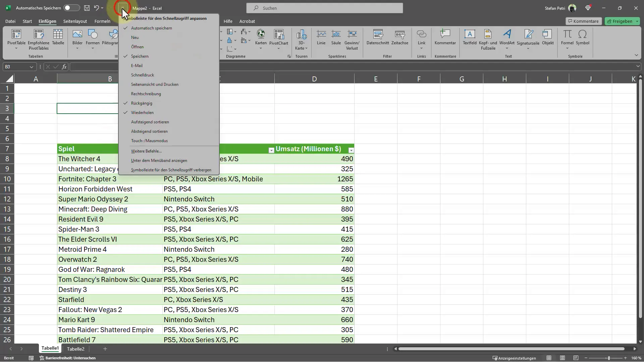Click the Formel equation icon
Screen dimensions: 644x362
567,39
